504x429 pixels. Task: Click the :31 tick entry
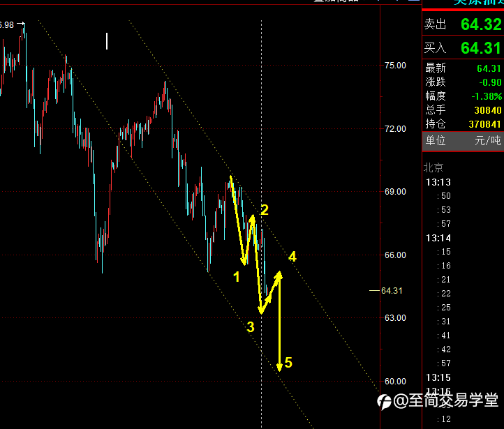(444, 322)
